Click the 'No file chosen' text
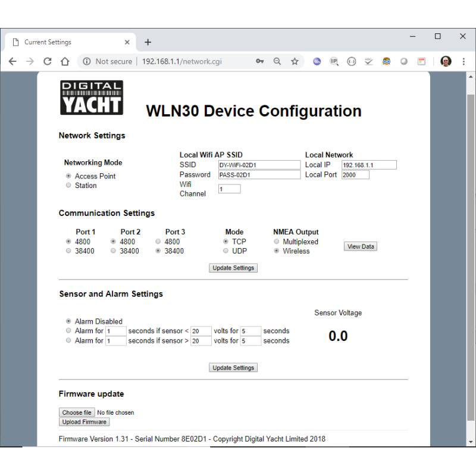This screenshot has height=476, width=476. coord(115,412)
